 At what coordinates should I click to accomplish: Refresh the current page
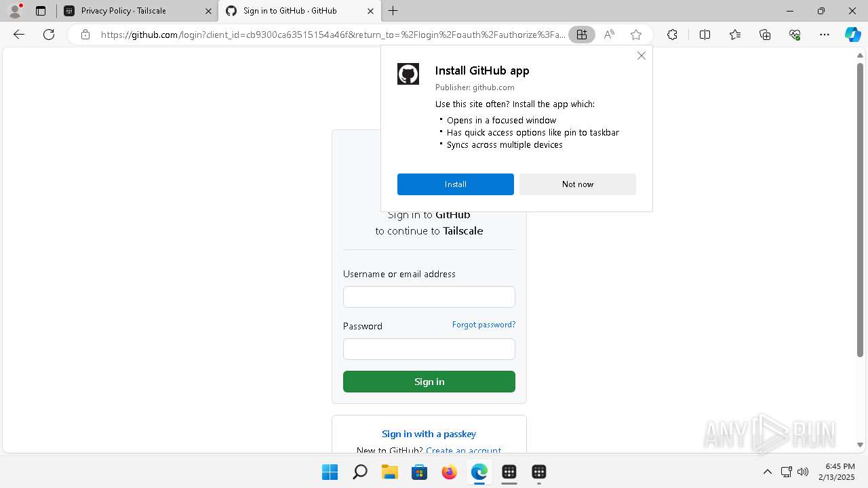tap(49, 35)
